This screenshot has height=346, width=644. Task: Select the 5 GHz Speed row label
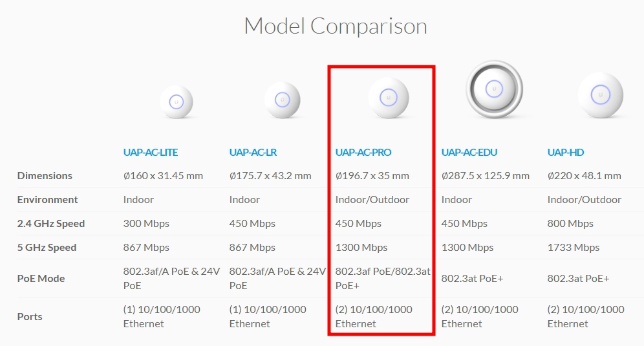tap(47, 248)
